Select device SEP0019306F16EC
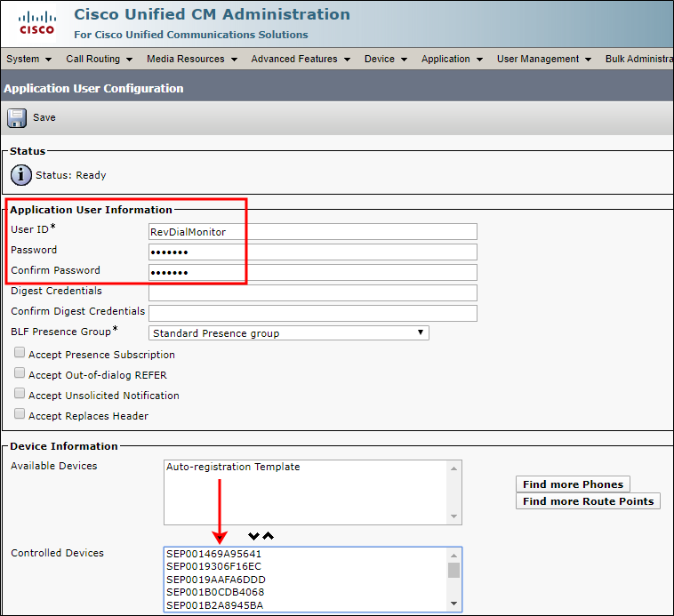The image size is (674, 616). [213, 566]
